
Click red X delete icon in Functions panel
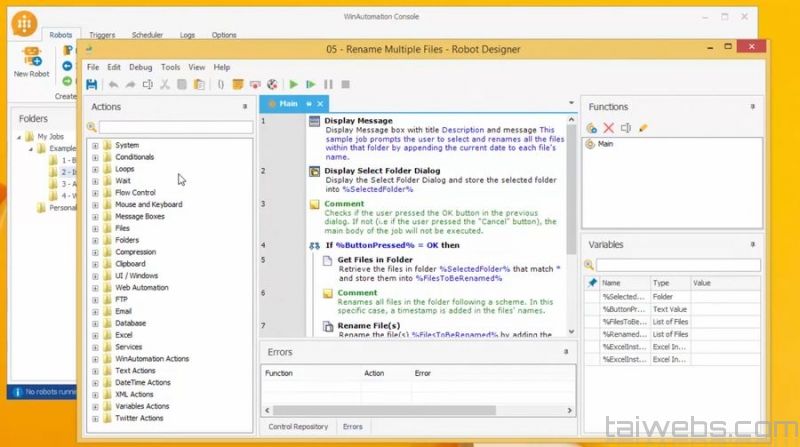point(609,128)
